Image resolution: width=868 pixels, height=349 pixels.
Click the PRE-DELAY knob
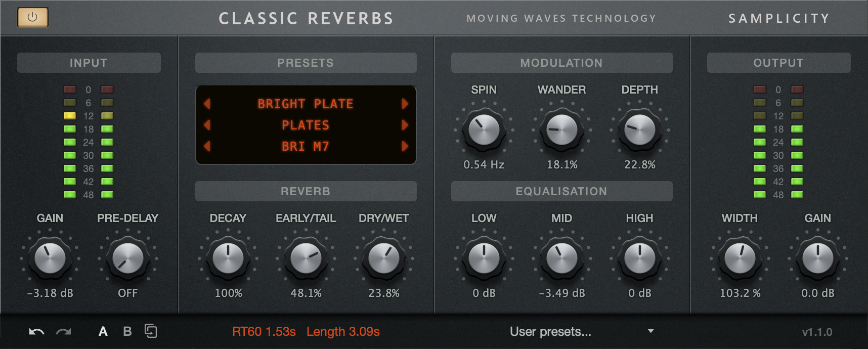(x=128, y=258)
